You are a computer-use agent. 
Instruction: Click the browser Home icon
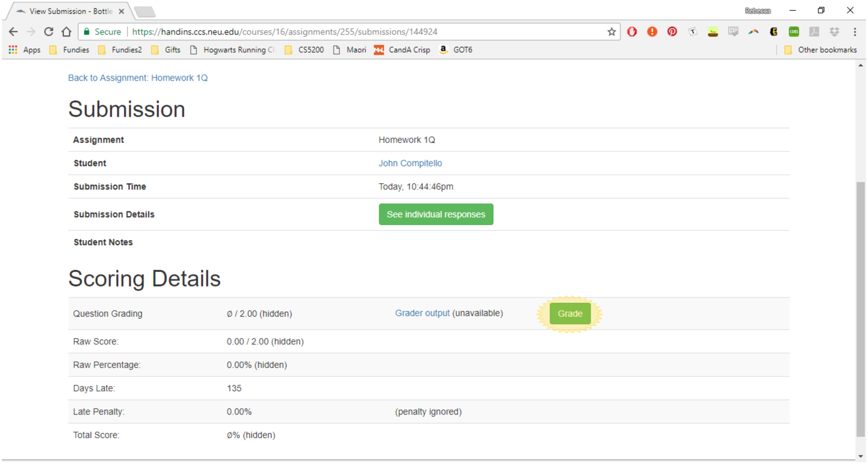[x=66, y=32]
